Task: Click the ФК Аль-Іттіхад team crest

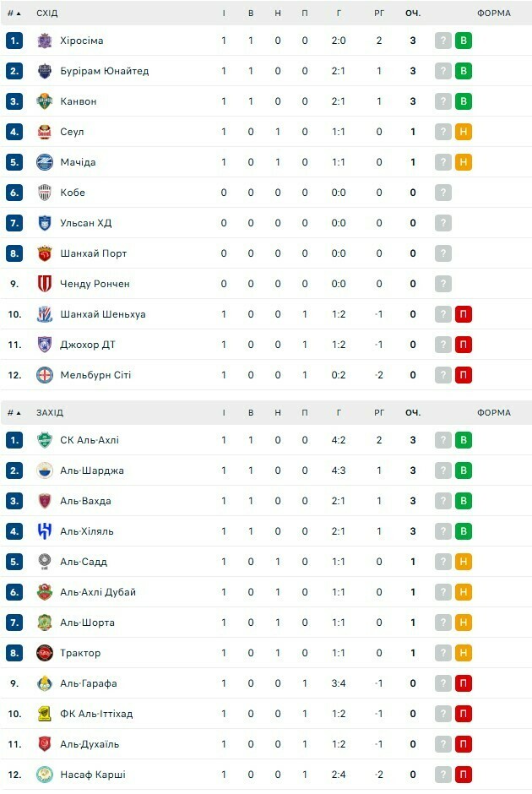Action: [45, 714]
